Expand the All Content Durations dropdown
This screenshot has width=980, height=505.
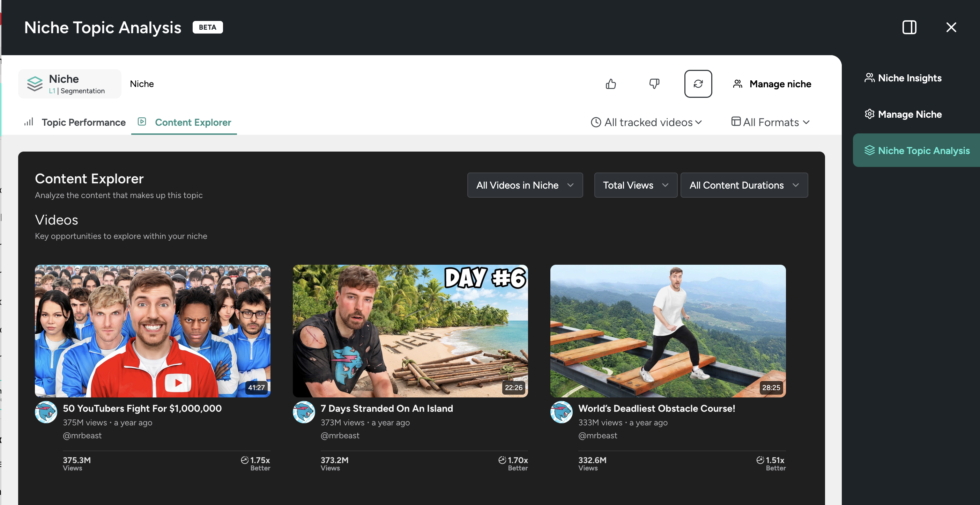(744, 185)
